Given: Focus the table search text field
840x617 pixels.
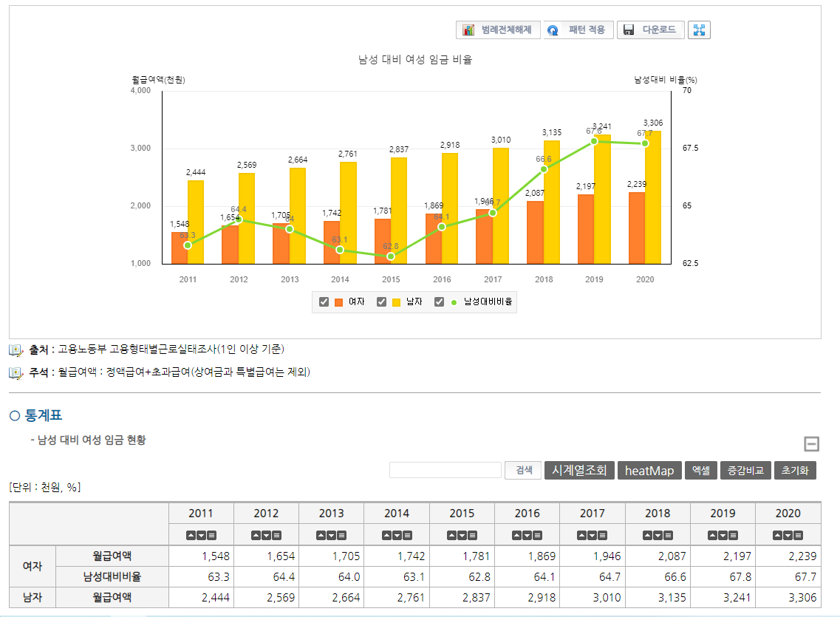Looking at the screenshot, I should 445,470.
